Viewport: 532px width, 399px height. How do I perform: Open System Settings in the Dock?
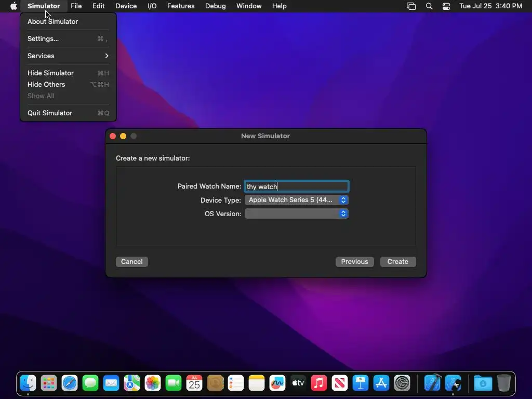click(402, 383)
